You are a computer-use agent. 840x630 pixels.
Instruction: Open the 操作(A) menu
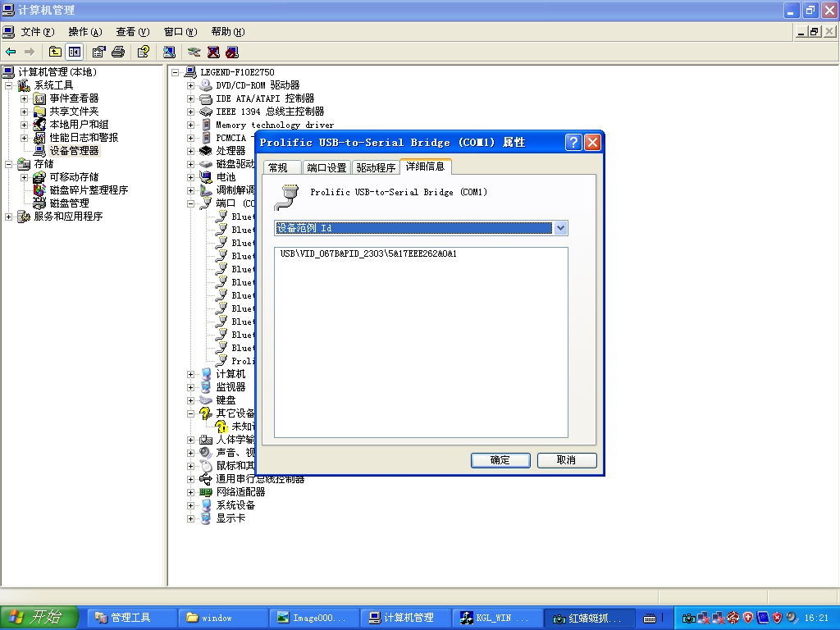coord(85,32)
